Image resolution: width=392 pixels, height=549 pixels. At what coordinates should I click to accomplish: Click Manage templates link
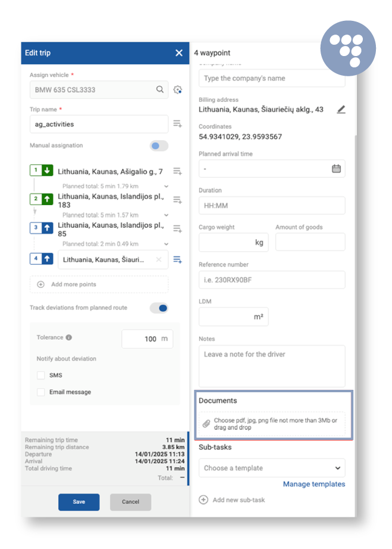click(314, 484)
